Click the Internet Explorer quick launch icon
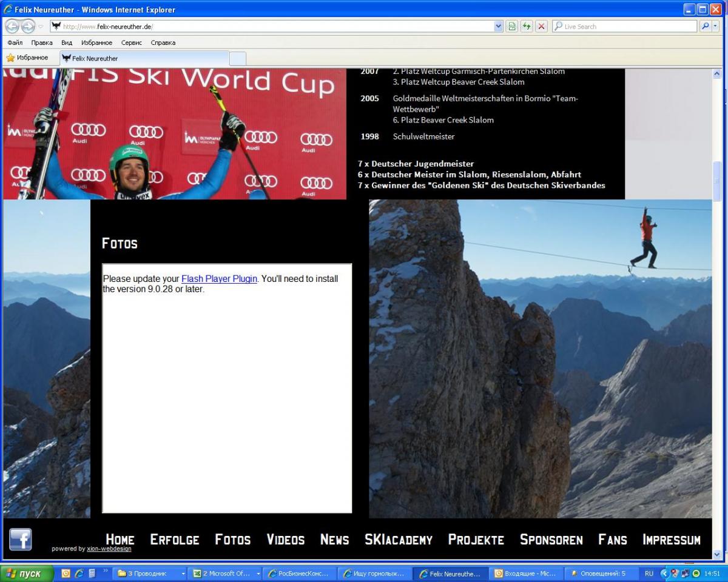 point(79,573)
